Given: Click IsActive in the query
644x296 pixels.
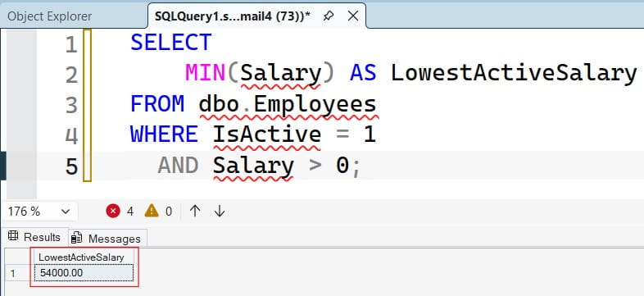Looking at the screenshot, I should point(267,134).
